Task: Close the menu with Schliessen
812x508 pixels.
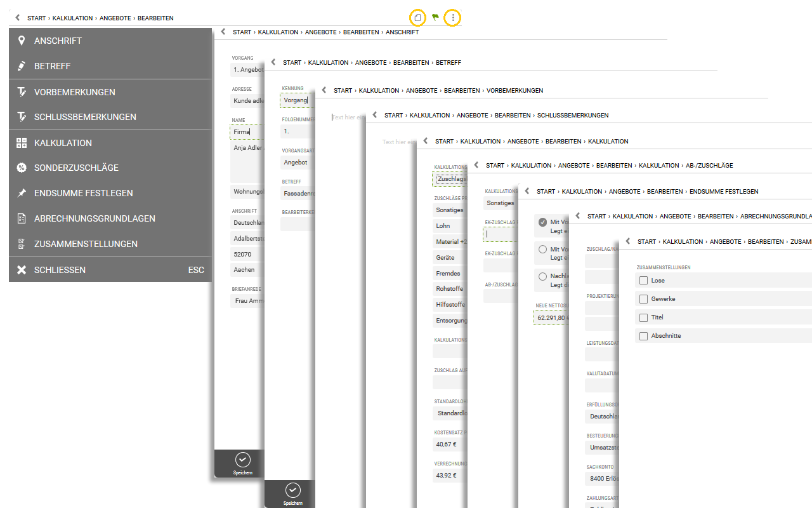Action: click(60, 270)
